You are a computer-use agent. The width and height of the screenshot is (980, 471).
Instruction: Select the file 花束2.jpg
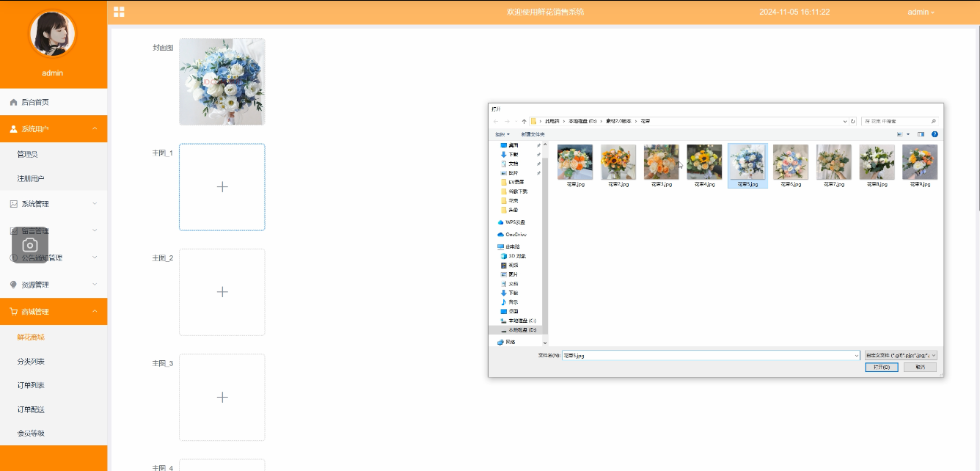[x=618, y=166]
